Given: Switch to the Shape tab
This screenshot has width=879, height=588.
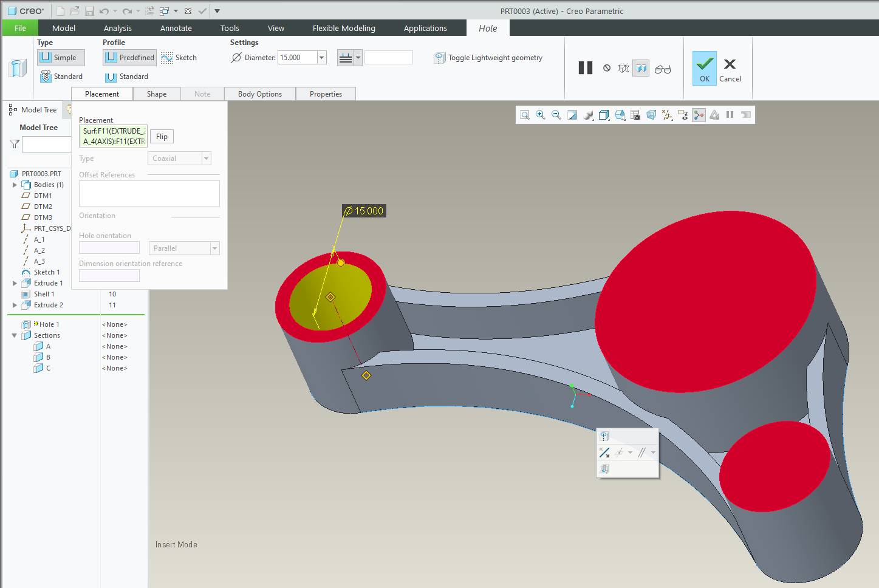Looking at the screenshot, I should (x=157, y=94).
